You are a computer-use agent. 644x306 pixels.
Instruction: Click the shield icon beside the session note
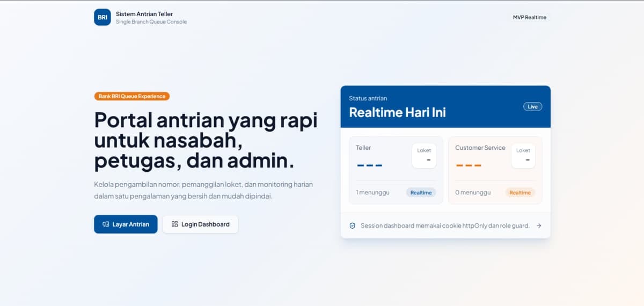pos(353,226)
